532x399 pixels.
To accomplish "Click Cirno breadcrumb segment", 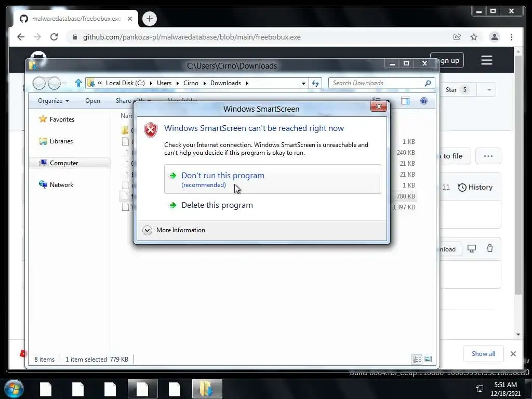I will coord(191,83).
